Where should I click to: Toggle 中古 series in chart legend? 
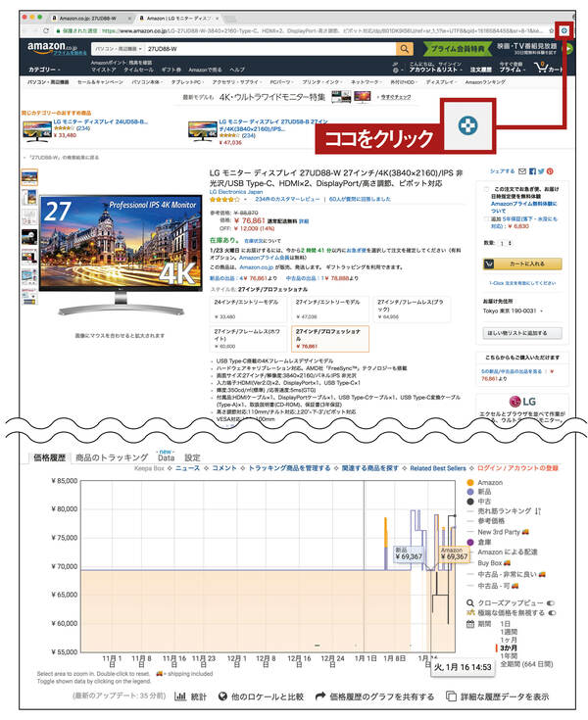479,502
